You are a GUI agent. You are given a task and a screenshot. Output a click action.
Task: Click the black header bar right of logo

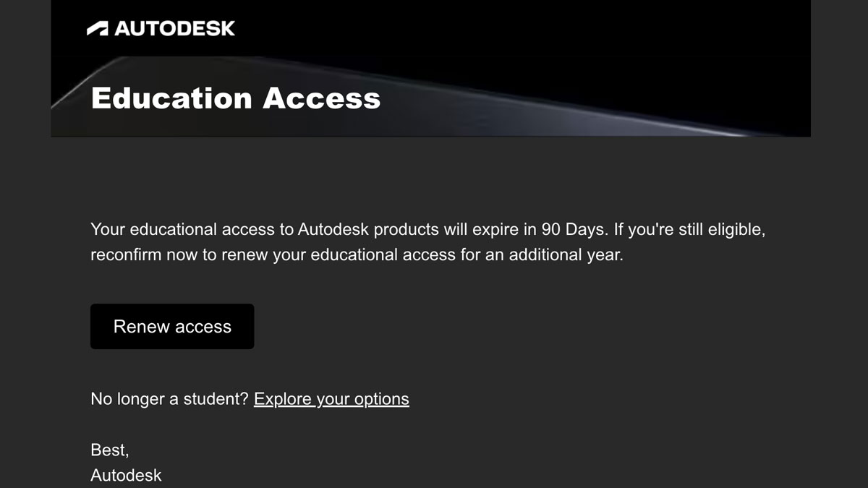(x=521, y=29)
